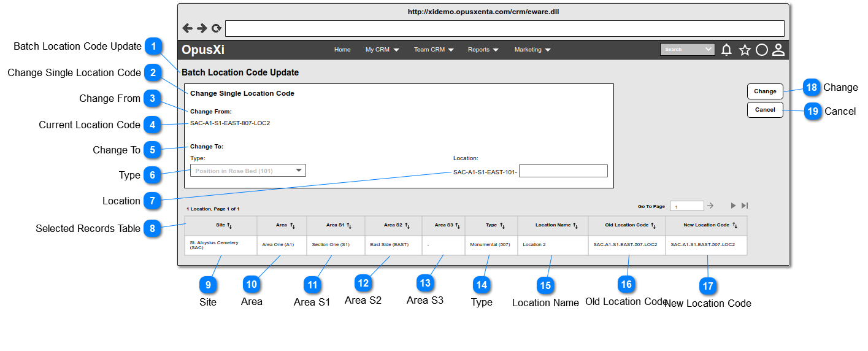Viewport: 868px width, 351px height.
Task: Jump to last page of locations
Action: tap(745, 206)
